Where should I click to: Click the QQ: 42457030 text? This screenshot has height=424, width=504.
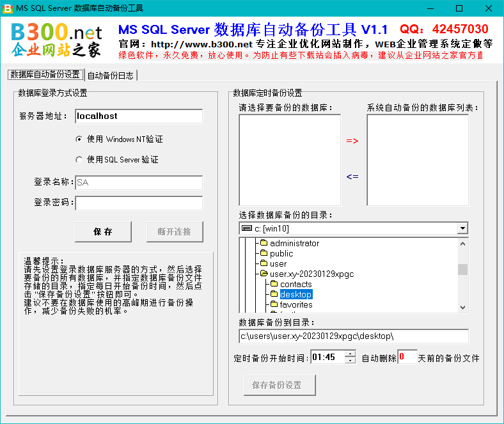[x=444, y=29]
